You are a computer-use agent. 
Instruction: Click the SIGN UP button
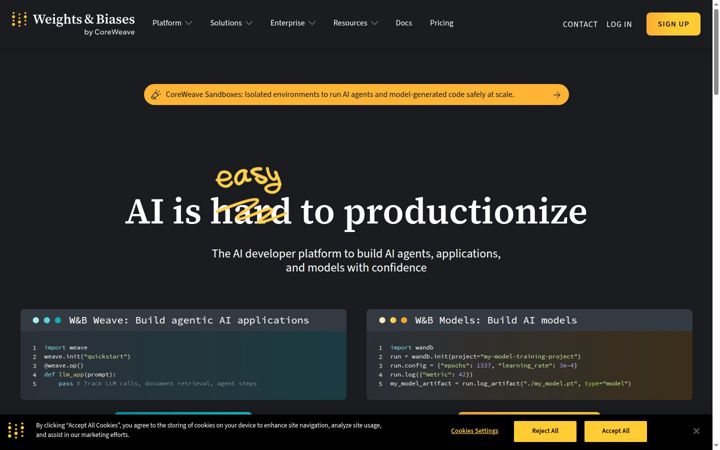tap(673, 24)
